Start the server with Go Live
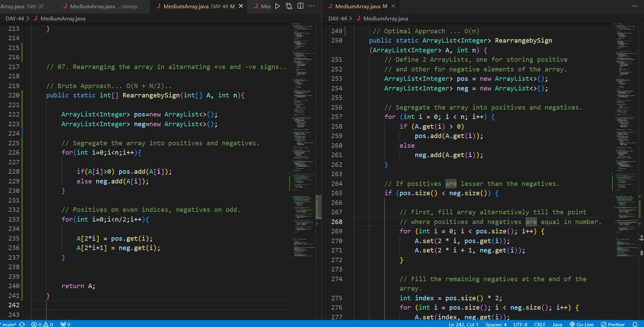 [x=581, y=324]
